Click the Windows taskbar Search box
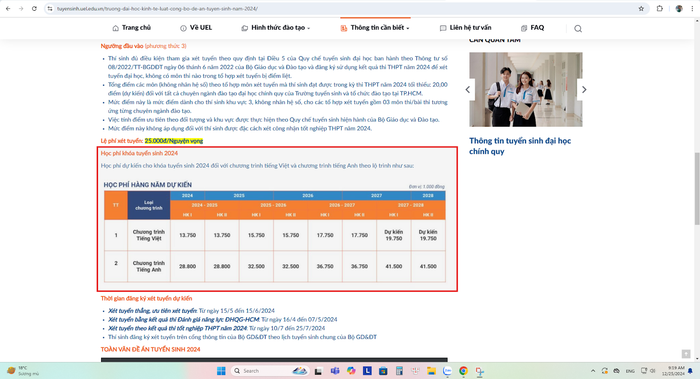 pyautogui.click(x=270, y=371)
